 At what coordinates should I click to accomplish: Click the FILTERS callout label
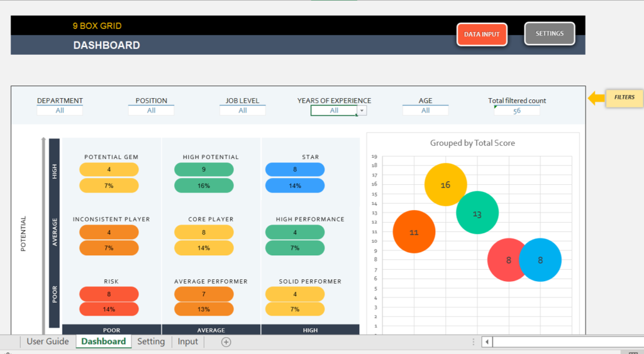tap(625, 97)
